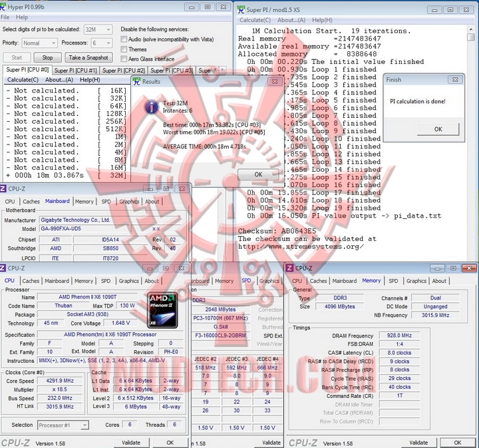479x448 pixels.
Task: Click the GA-990FXA-UD5 model field
Action: click(x=85, y=228)
